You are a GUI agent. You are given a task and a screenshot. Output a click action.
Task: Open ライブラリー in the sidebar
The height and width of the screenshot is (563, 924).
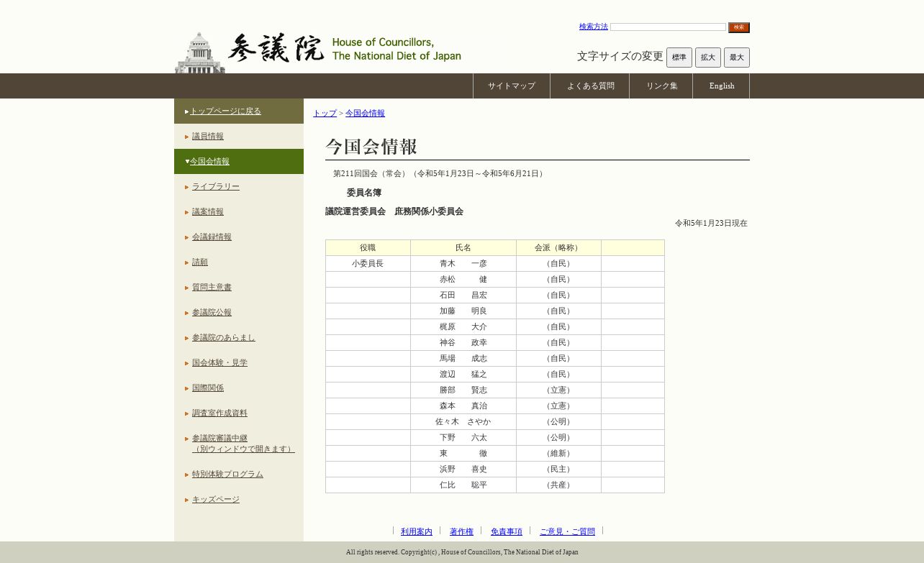pos(216,186)
